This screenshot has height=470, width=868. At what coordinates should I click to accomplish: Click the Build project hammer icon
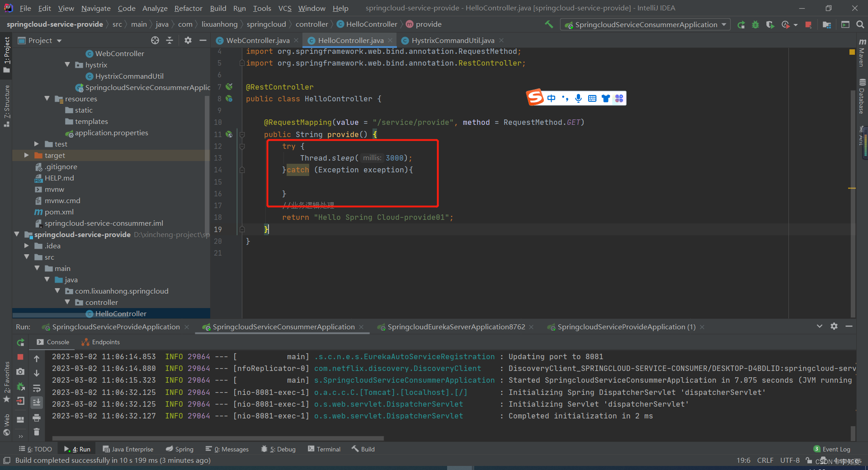[549, 24]
